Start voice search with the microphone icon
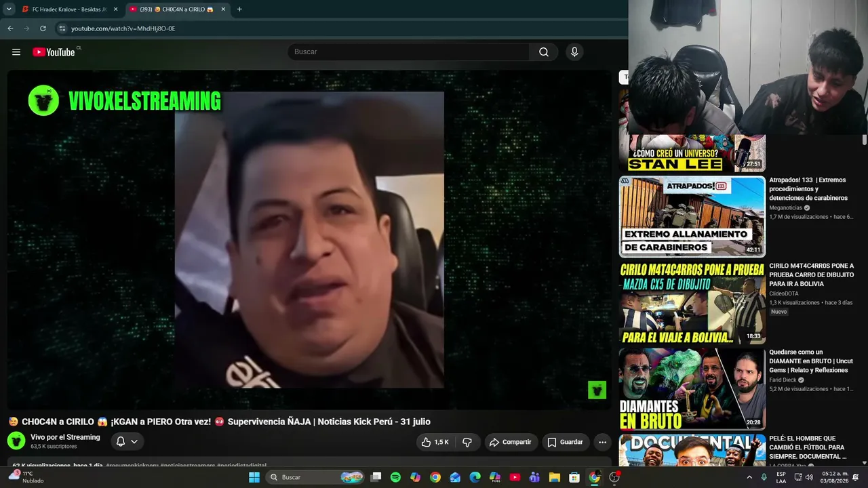Screen dimensions: 868x488 pyautogui.click(x=574, y=52)
